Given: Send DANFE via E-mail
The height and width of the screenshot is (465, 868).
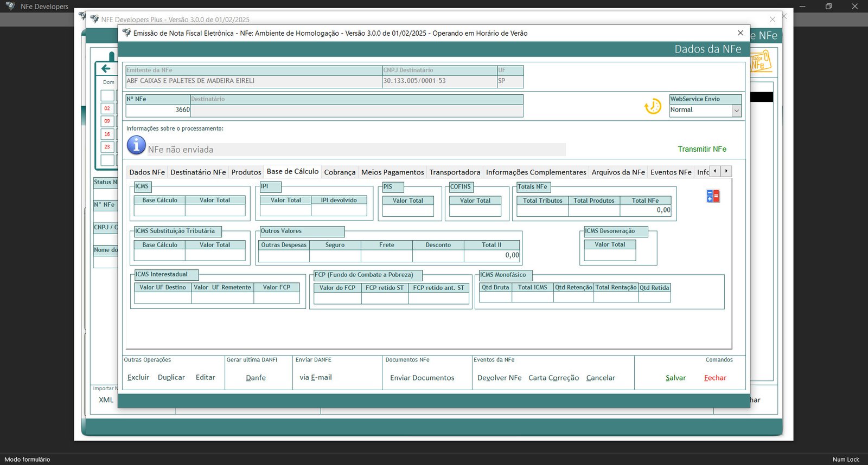Looking at the screenshot, I should coord(315,378).
